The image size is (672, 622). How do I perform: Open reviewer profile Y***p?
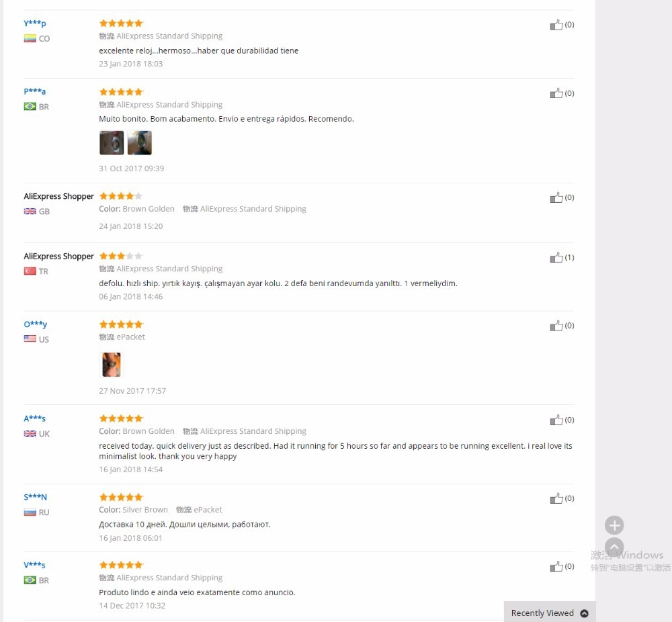click(x=35, y=23)
